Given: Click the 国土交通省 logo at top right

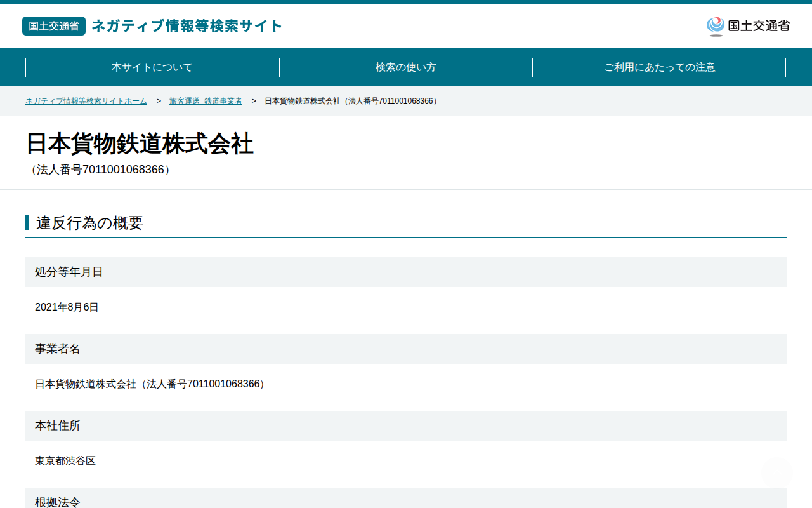Looking at the screenshot, I should pyautogui.click(x=748, y=26).
